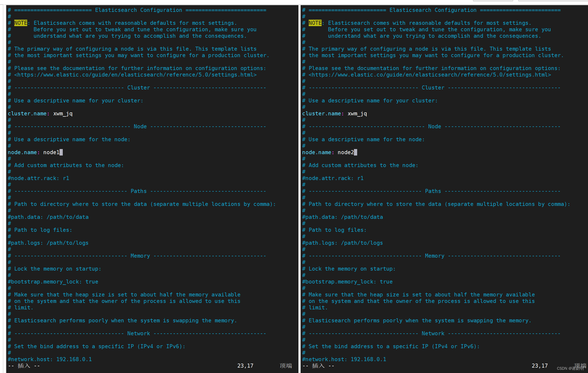Click #bootstrap.memory_lock: true in right pane
Screen dimensions: 588x373
347,282
